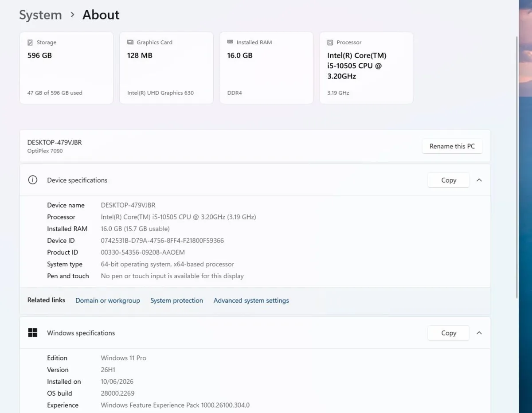
Task: Click the Processor chip icon
Action: click(330, 43)
